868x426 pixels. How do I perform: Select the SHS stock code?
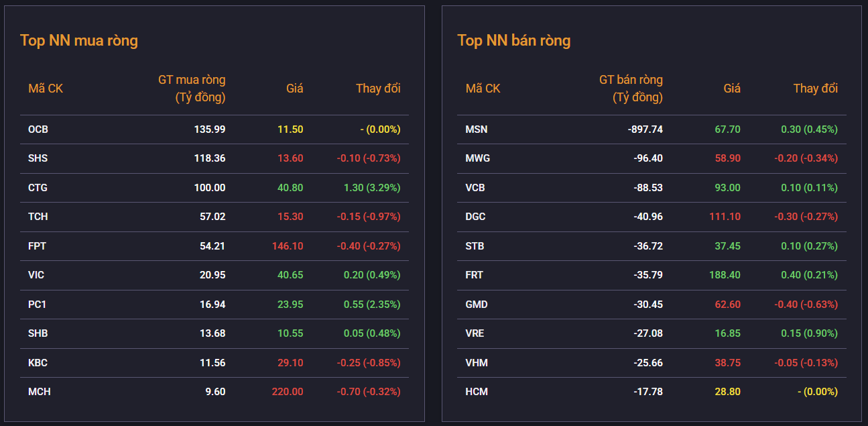[38, 158]
